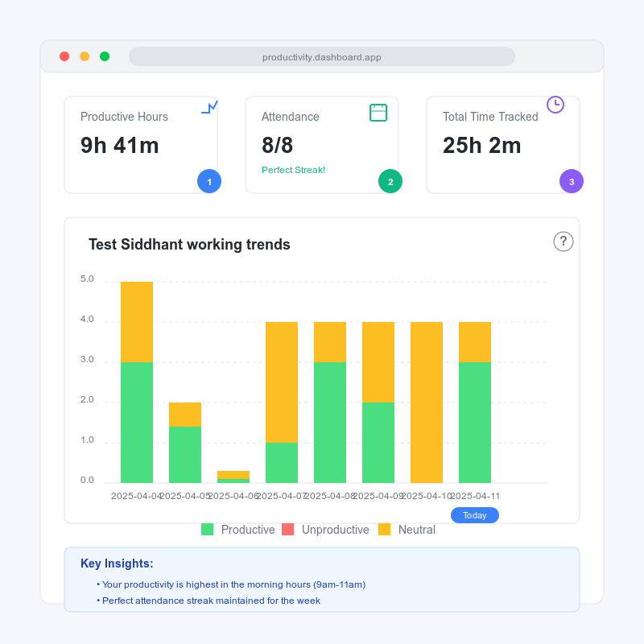Click the purple clock icon on Total Time Tracked

[x=555, y=105]
